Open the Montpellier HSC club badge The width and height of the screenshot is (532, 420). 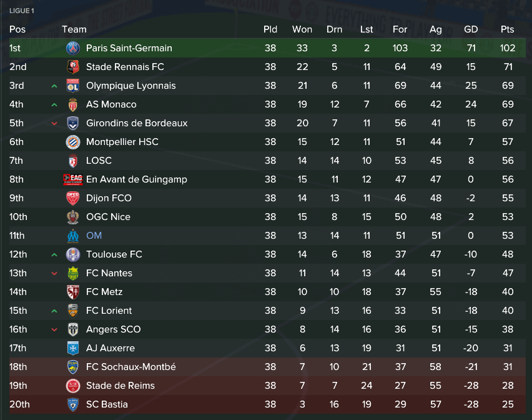point(73,142)
